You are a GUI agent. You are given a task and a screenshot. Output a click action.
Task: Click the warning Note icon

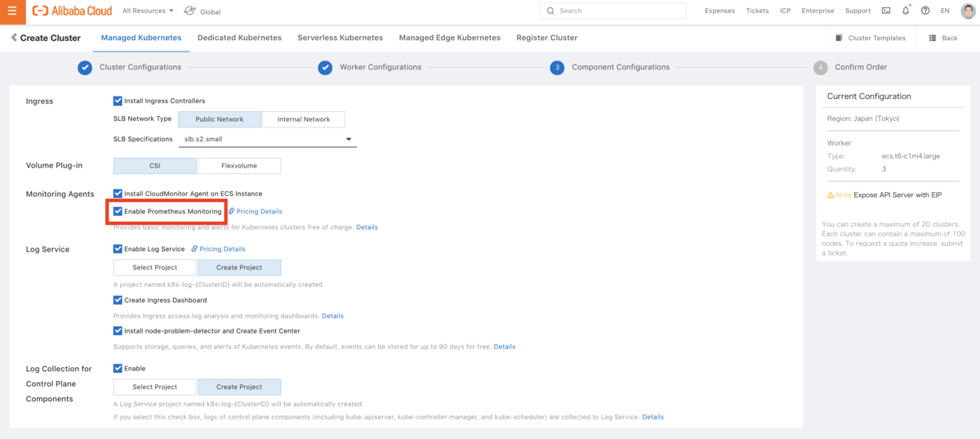click(x=831, y=195)
